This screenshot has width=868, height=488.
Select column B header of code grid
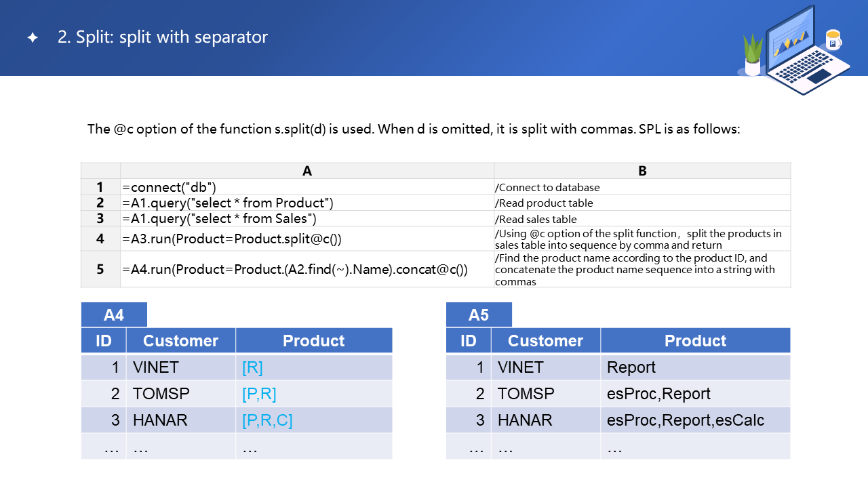[642, 171]
